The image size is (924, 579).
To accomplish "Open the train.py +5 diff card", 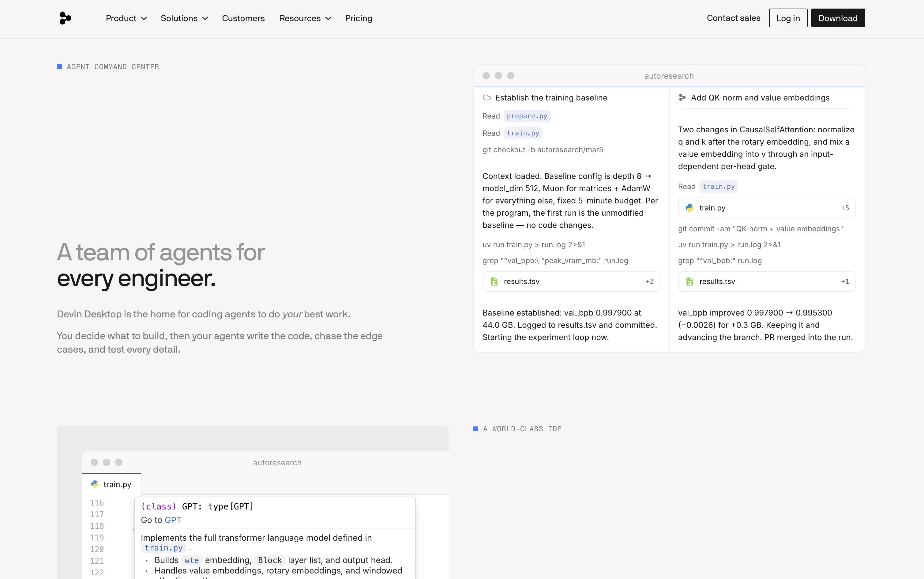I will (x=766, y=208).
